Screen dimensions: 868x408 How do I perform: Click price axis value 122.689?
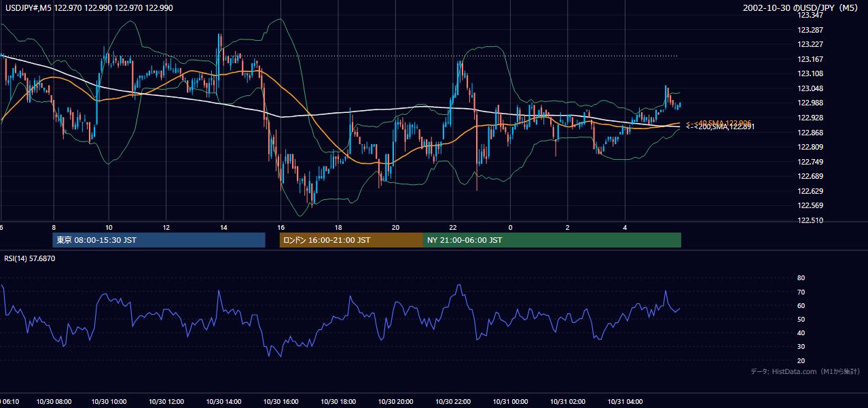810,176
